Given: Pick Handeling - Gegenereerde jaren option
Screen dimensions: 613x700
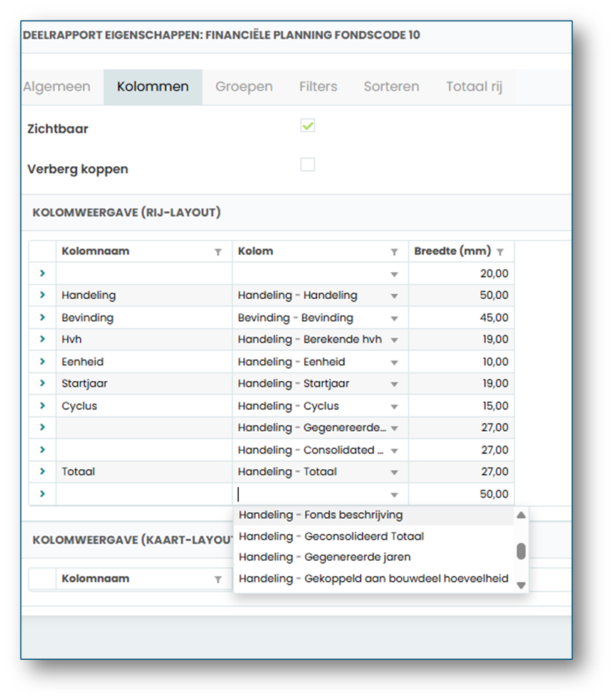Looking at the screenshot, I should coord(374,557).
